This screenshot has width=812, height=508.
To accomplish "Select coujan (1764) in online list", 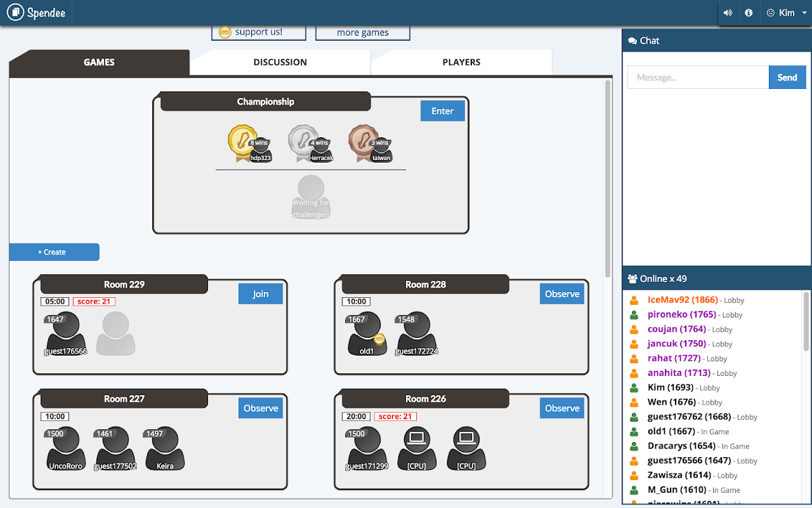I will pos(677,329).
